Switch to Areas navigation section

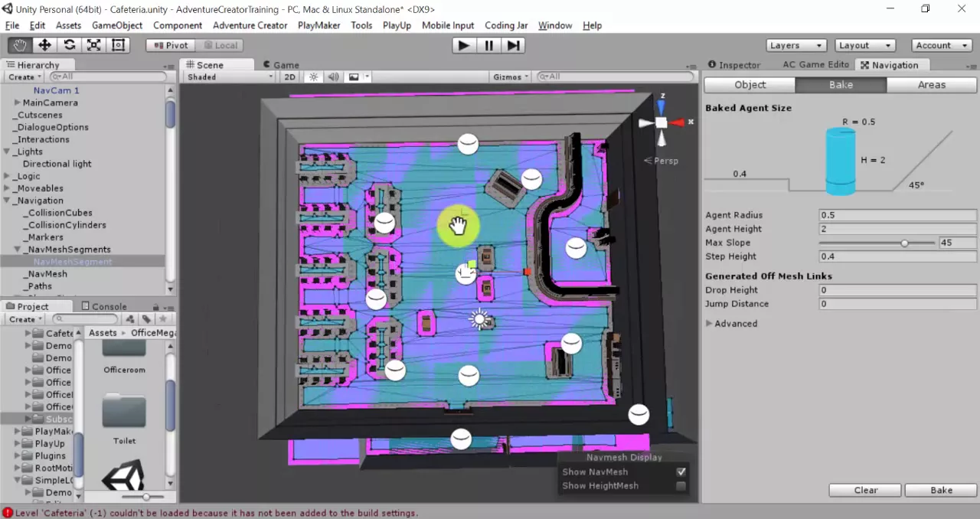[931, 85]
